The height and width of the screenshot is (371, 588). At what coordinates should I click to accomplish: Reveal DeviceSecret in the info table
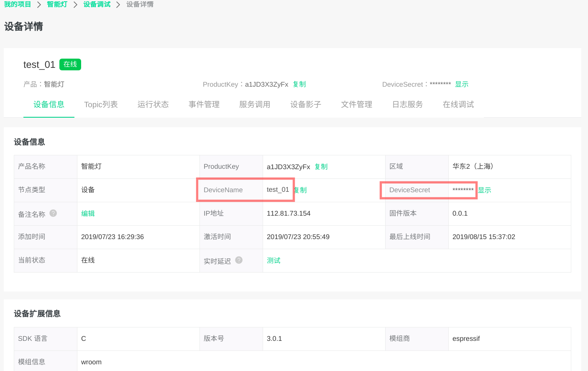coord(485,190)
